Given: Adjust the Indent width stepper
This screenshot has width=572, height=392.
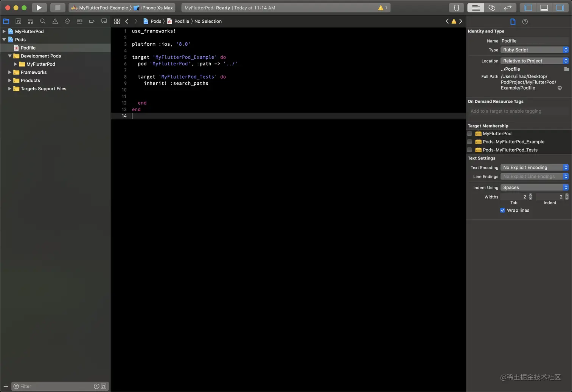Looking at the screenshot, I should tap(567, 197).
